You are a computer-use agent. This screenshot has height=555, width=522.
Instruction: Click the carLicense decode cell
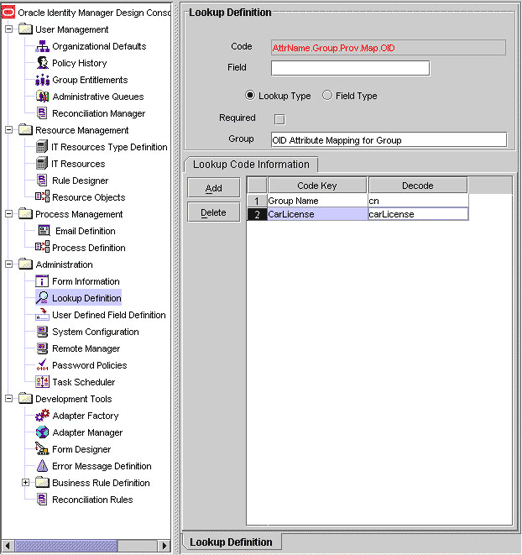(418, 214)
